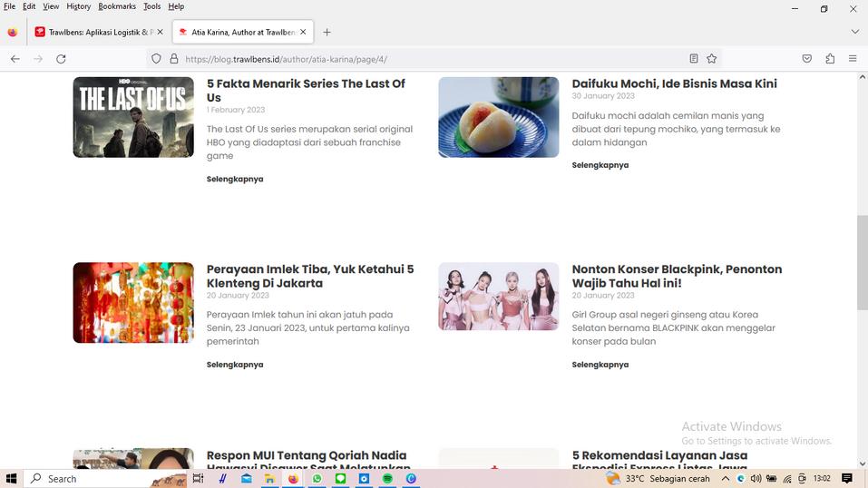Open the Perayaan Imlek Tiba article title
The height and width of the screenshot is (488, 868).
pyautogui.click(x=310, y=276)
